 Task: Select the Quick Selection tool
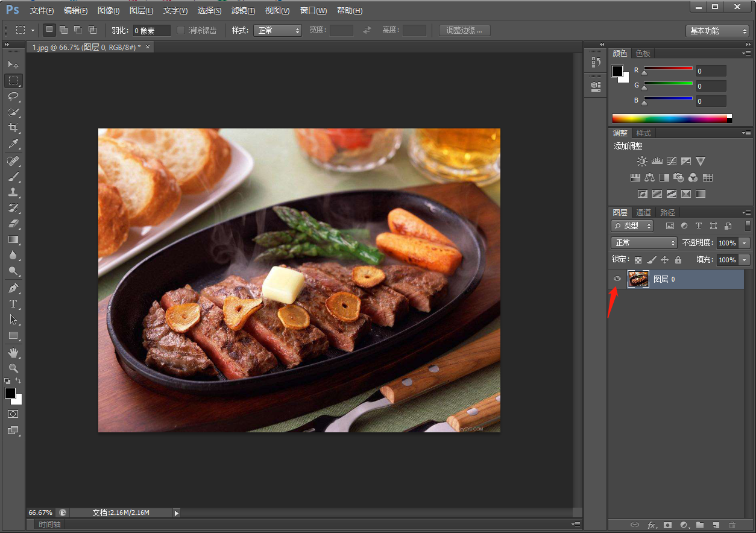[x=13, y=112]
